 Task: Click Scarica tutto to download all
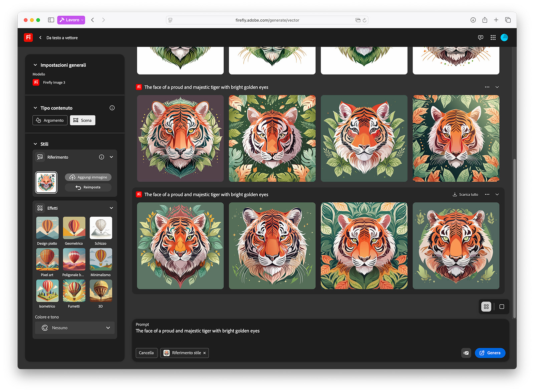465,194
